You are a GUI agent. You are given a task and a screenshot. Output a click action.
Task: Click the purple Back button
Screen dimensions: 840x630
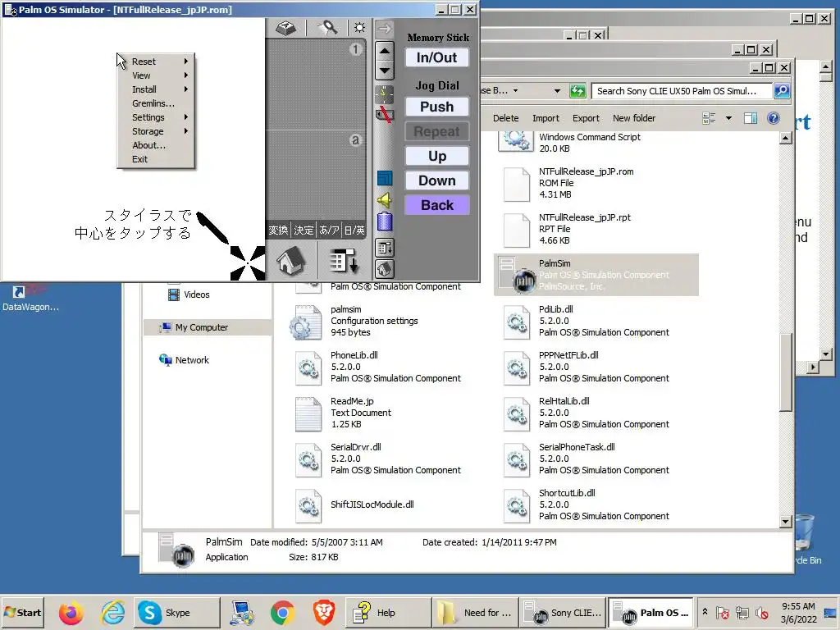click(x=436, y=205)
